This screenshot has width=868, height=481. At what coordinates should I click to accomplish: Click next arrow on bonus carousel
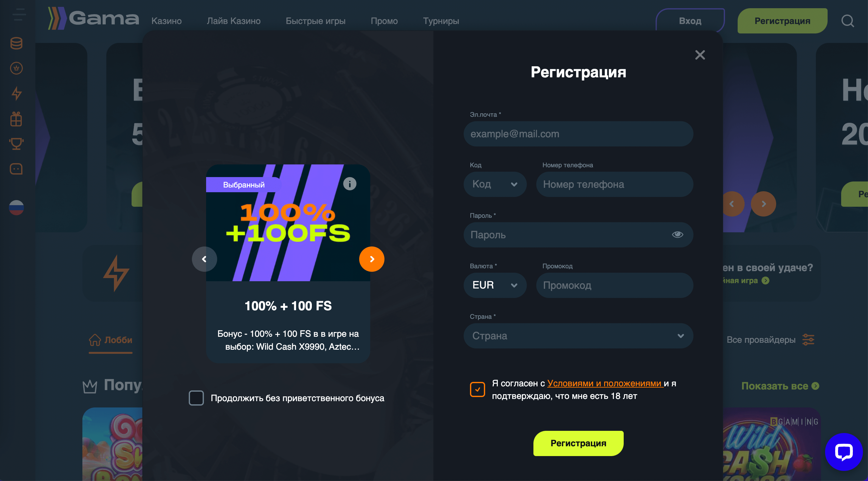click(x=372, y=259)
